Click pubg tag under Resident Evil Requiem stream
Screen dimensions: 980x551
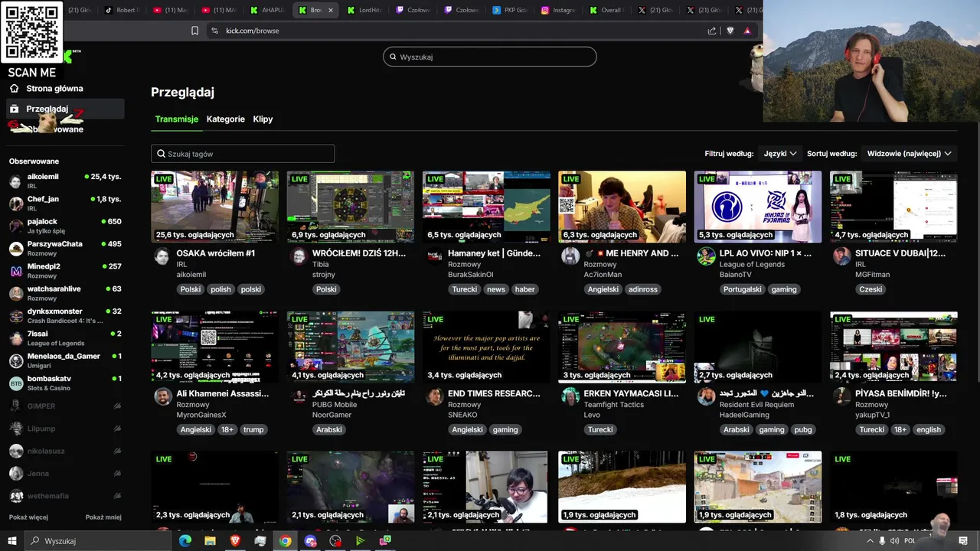pos(803,429)
